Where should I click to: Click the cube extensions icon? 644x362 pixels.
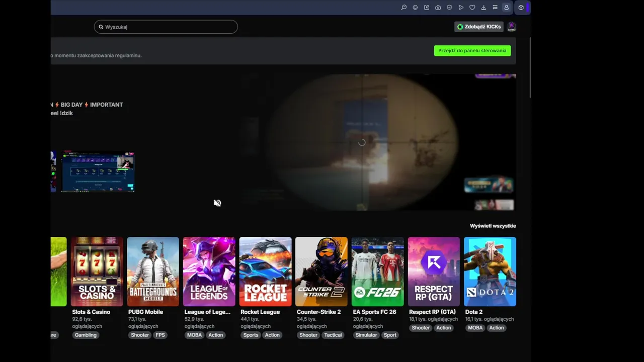click(x=521, y=8)
